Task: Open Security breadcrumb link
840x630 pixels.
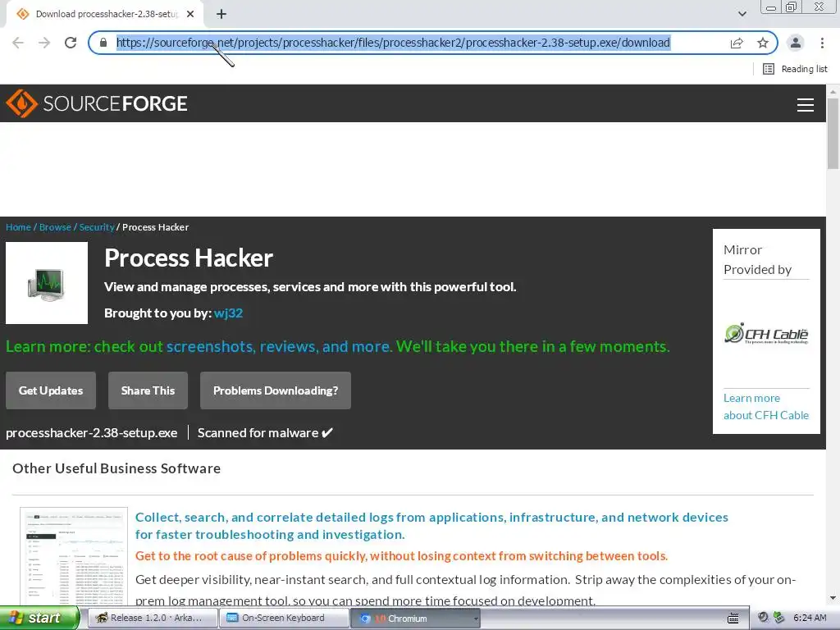Action: click(97, 227)
